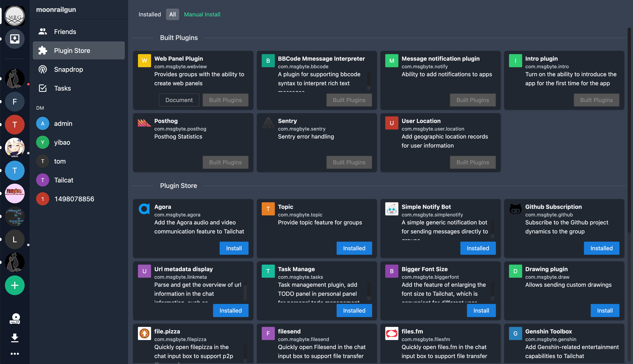Click Document button on Web Panel Plugin
The width and height of the screenshot is (633, 364).
pyautogui.click(x=179, y=100)
